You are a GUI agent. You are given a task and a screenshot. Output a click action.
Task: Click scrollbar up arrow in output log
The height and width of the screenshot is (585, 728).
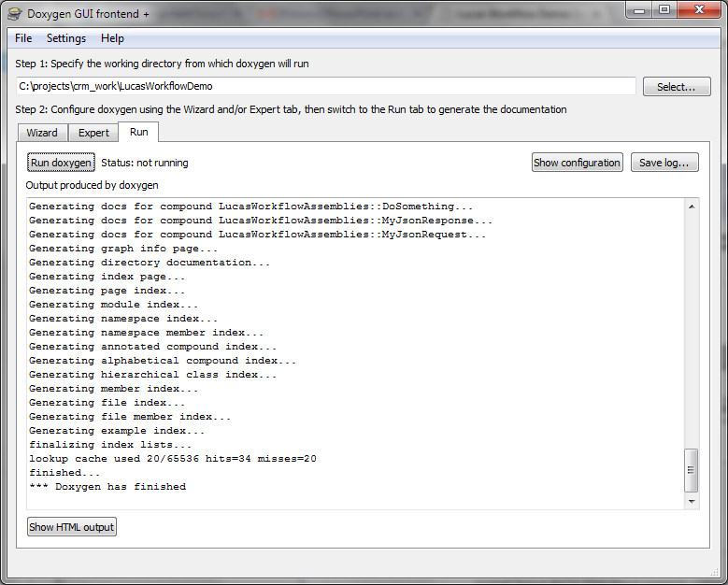[x=692, y=207]
